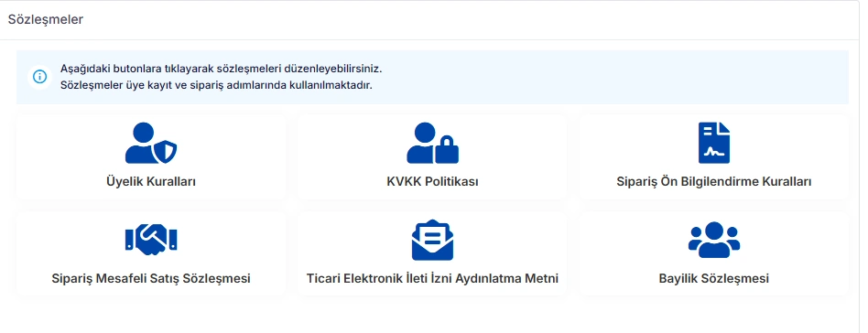Click the Sözleşmeler panel heading
Image resolution: width=868 pixels, height=333 pixels.
click(46, 20)
